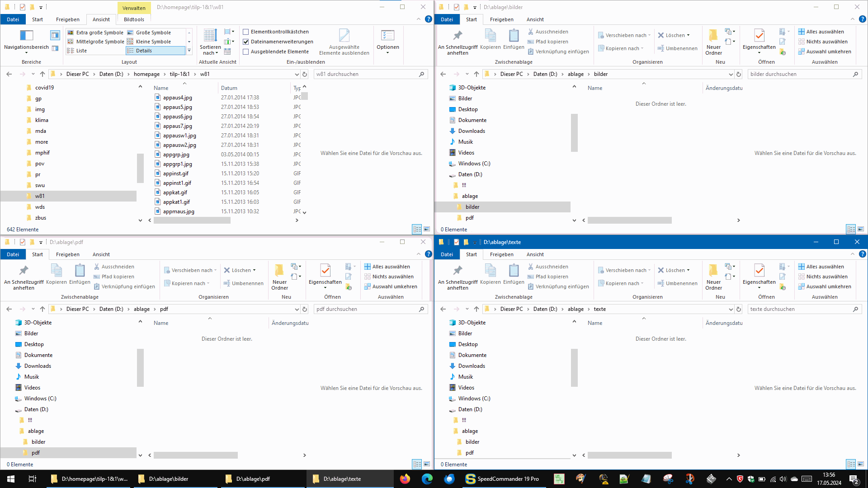Click the Neuer Ordner icon in the bilder window
Image resolution: width=868 pixels, height=488 pixels.
[x=713, y=36]
